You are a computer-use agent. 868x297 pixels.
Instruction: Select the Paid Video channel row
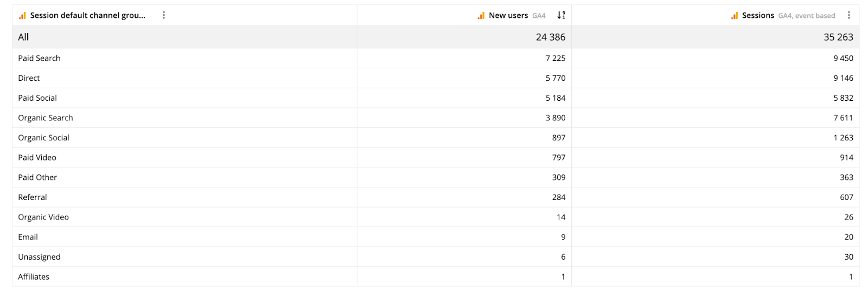tap(37, 158)
